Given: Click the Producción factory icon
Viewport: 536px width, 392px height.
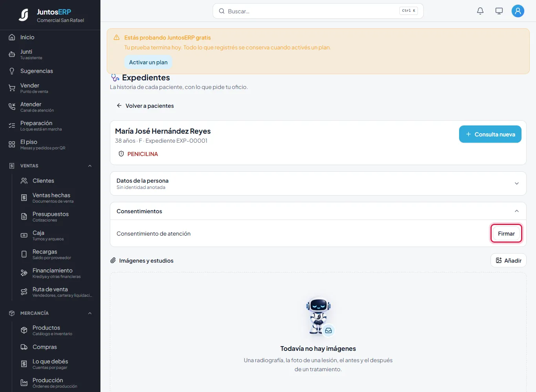Looking at the screenshot, I should click(24, 383).
